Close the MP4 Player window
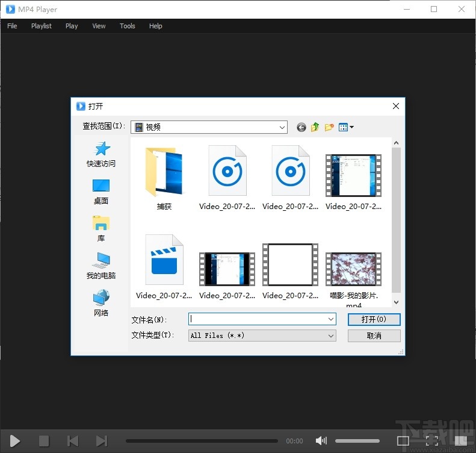 click(x=462, y=9)
